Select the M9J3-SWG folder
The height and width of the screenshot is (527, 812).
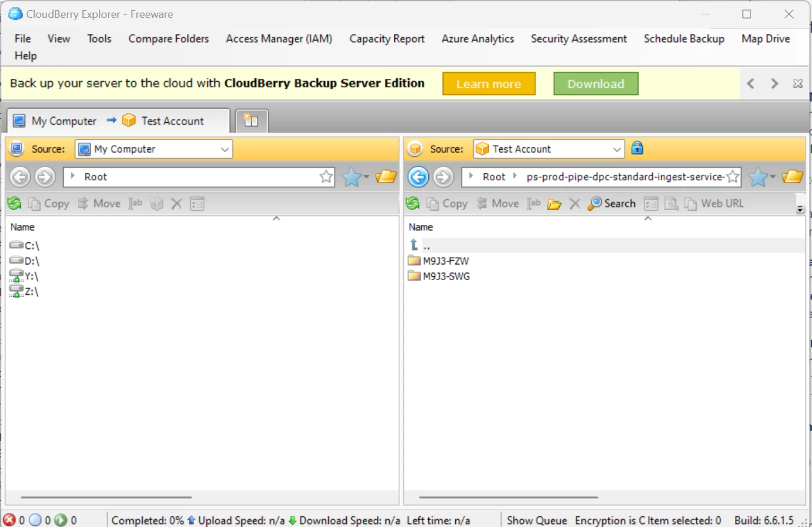tap(439, 276)
